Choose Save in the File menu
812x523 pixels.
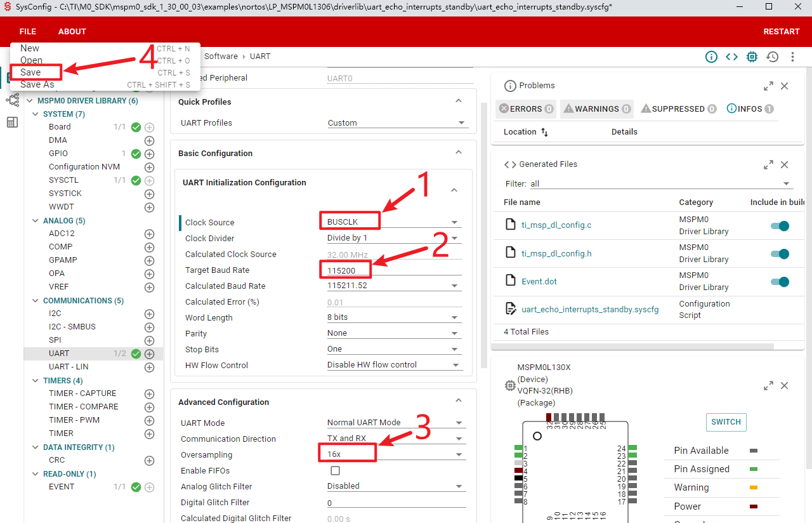[30, 72]
